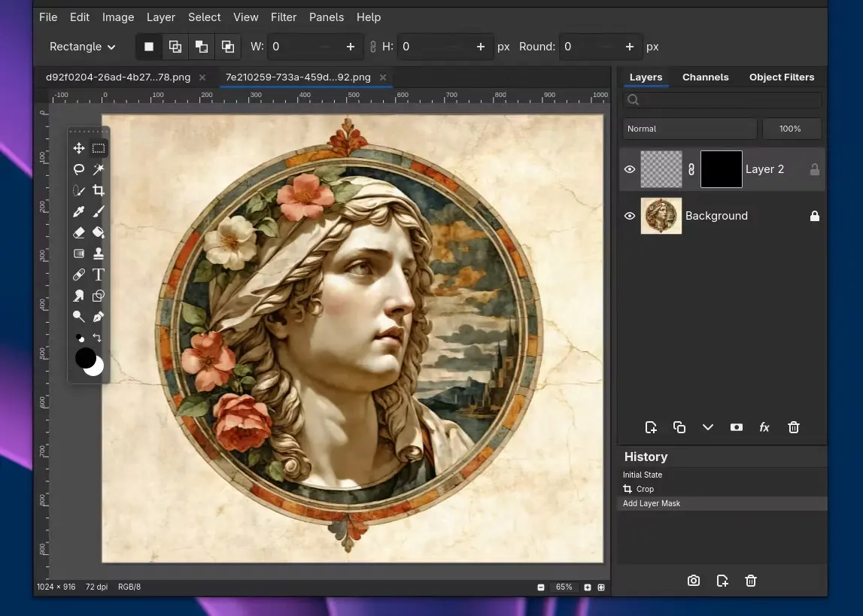Select the Eraser tool
This screenshot has width=863, height=616.
[78, 233]
